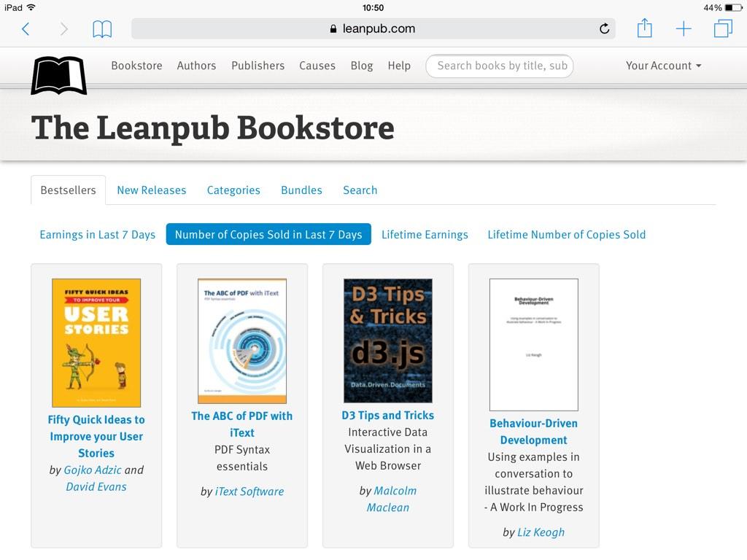
Task: View author iText Software
Action: click(249, 491)
